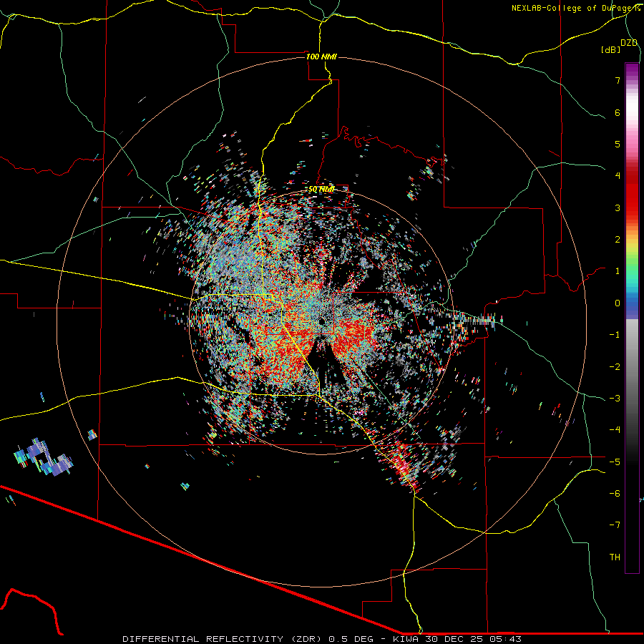
Task: Click the ZDR color scale bar
Action: coord(632,318)
